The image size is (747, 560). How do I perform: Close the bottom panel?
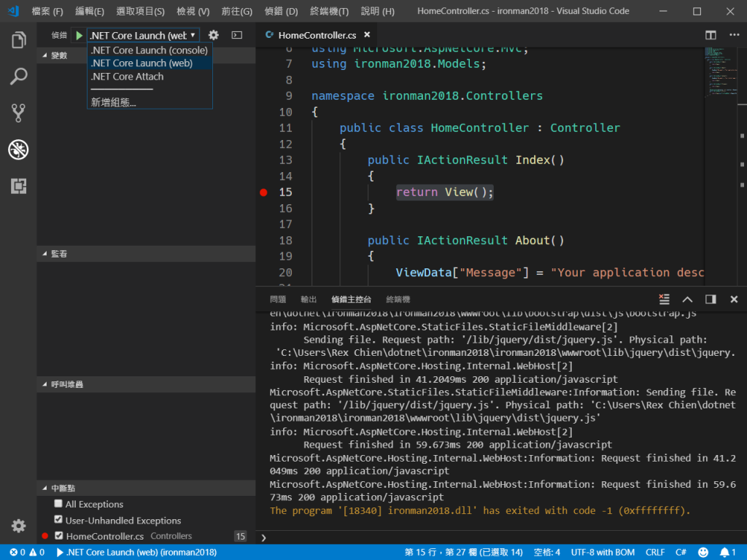point(734,299)
